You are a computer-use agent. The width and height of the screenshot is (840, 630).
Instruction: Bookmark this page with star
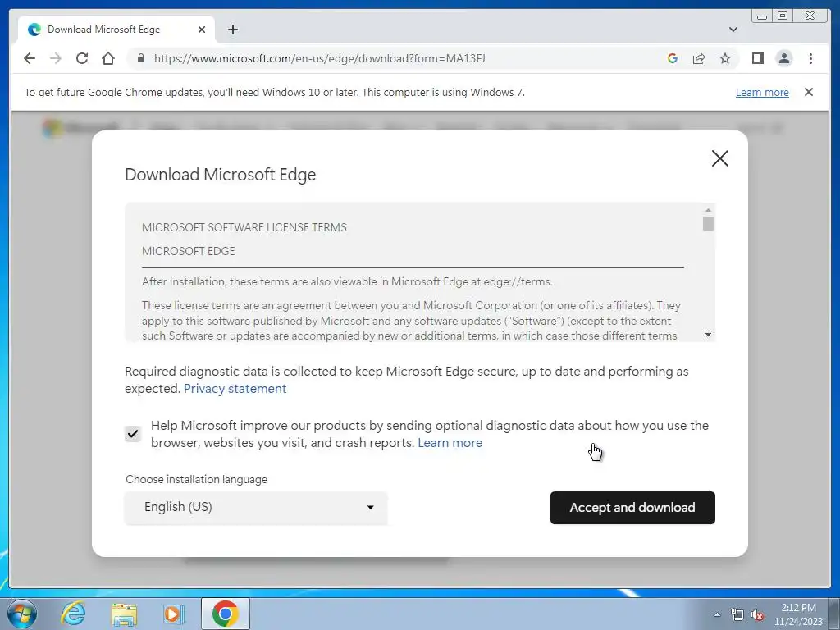(725, 58)
